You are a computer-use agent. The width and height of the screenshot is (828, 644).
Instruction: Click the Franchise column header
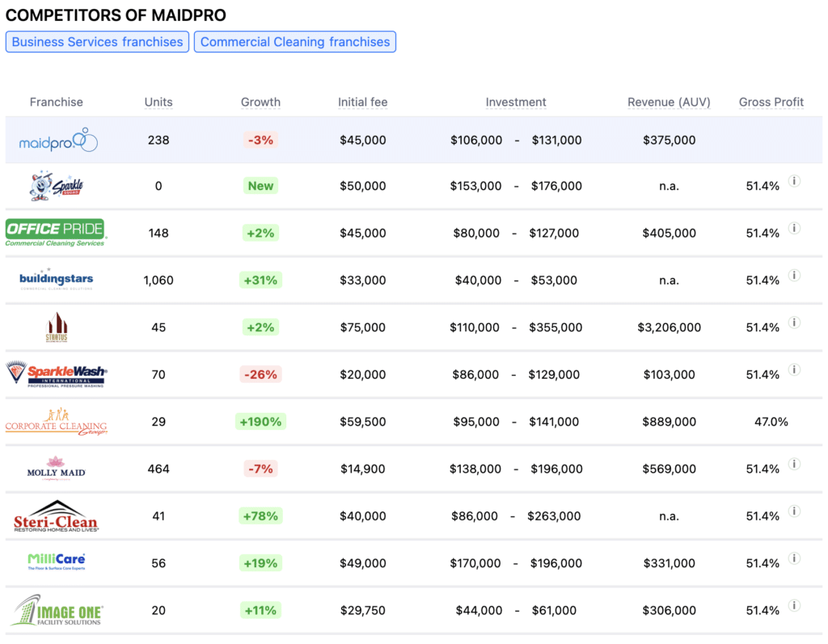57,102
